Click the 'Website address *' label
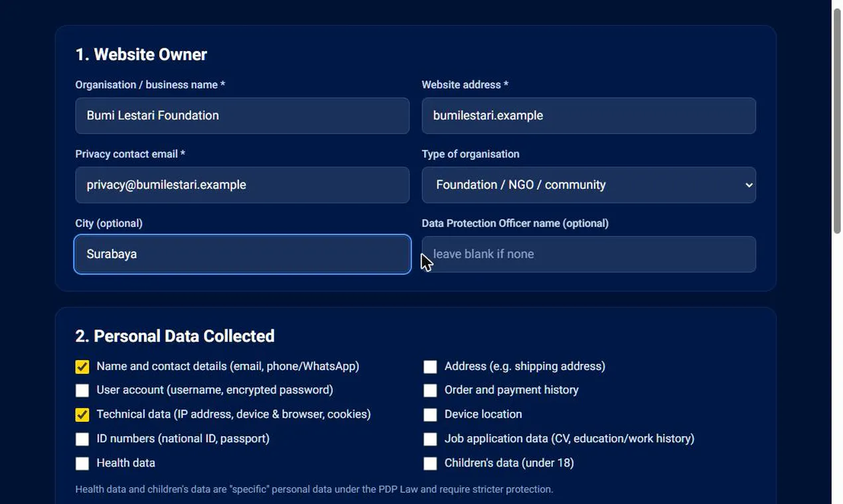 point(465,85)
